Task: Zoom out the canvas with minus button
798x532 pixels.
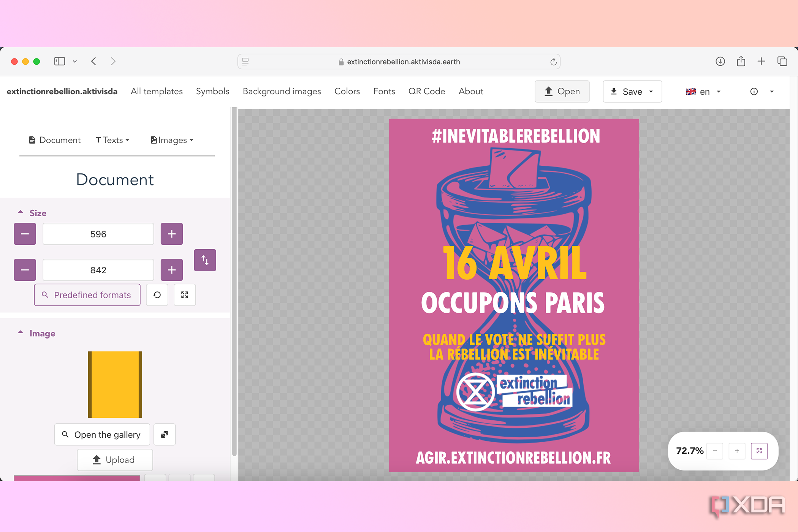Action: (715, 451)
